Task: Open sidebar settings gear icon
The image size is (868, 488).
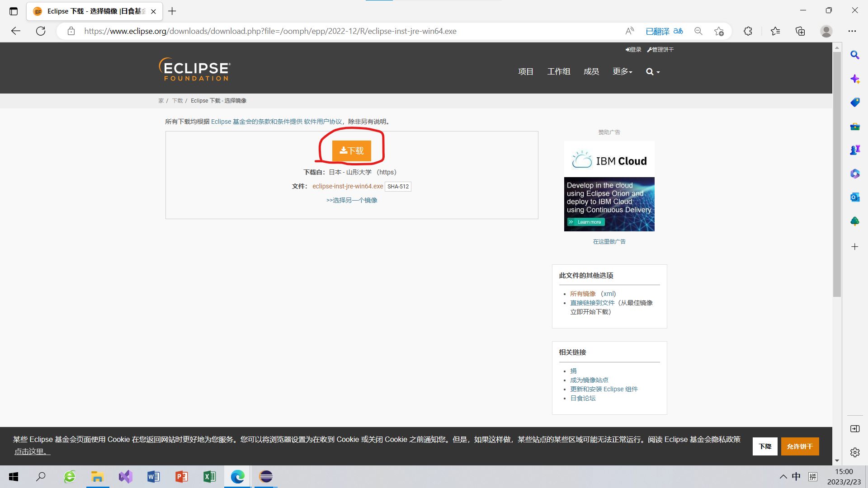Action: [x=854, y=452]
